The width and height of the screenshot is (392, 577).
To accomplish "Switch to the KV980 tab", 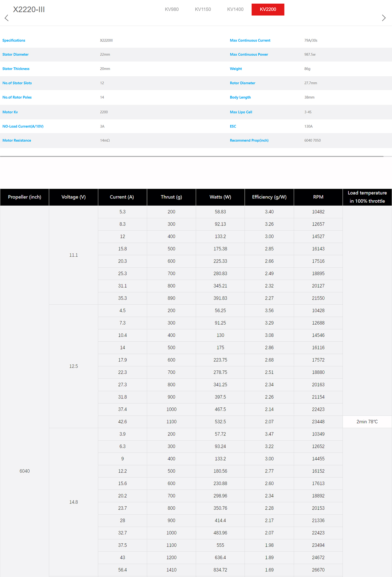I will tap(171, 9).
